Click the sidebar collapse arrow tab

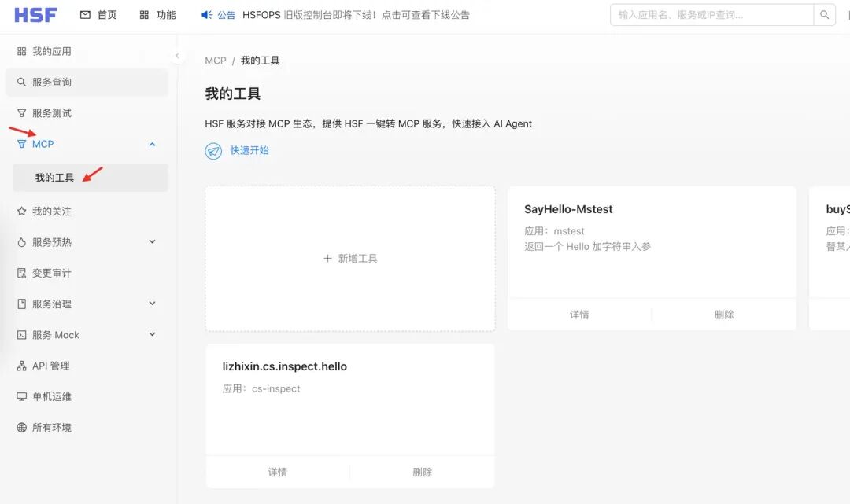178,56
